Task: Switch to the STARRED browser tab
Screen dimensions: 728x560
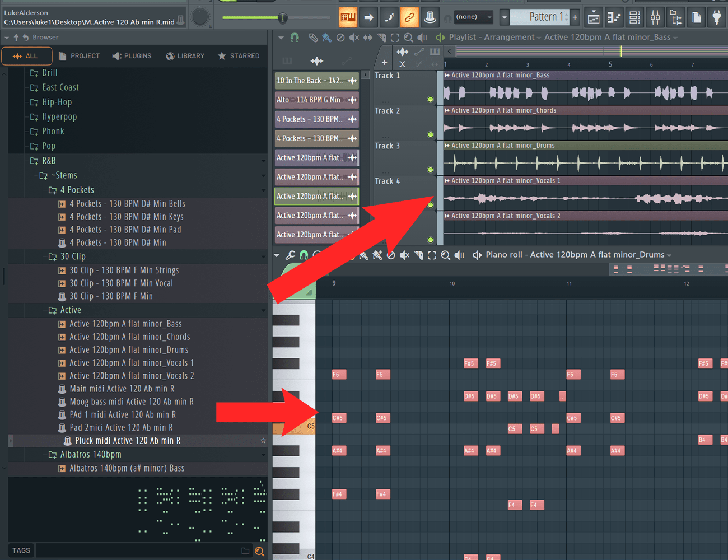Action: [239, 56]
